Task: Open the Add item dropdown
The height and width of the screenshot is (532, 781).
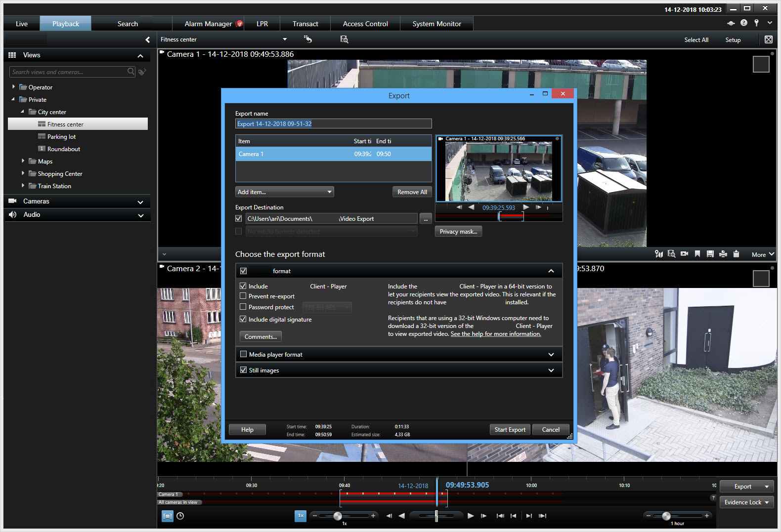Action: point(284,192)
